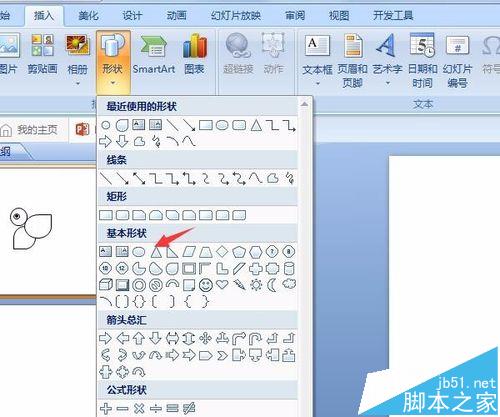This screenshot has width=500, height=417.
Task: Select the 插入 insert tab
Action: tap(44, 15)
